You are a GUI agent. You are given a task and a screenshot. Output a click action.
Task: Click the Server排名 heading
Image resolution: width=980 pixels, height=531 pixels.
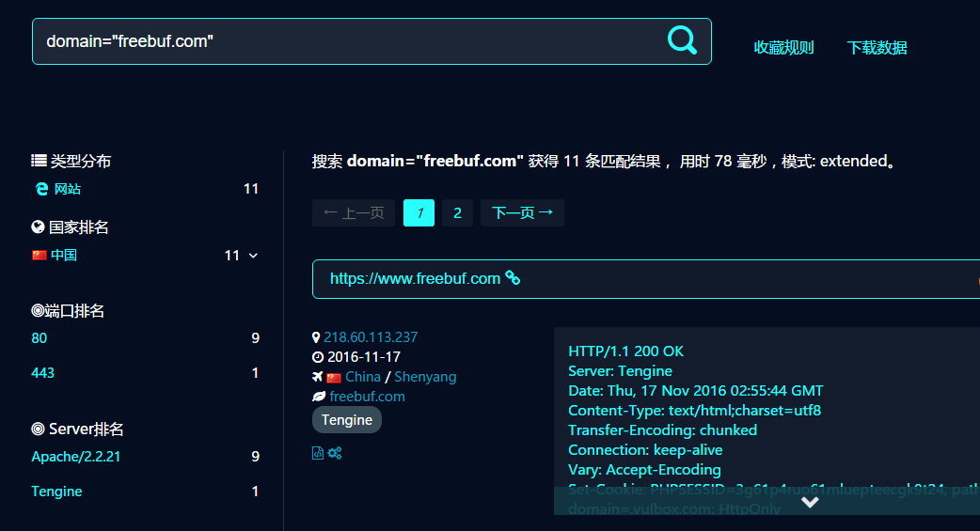[x=77, y=429]
